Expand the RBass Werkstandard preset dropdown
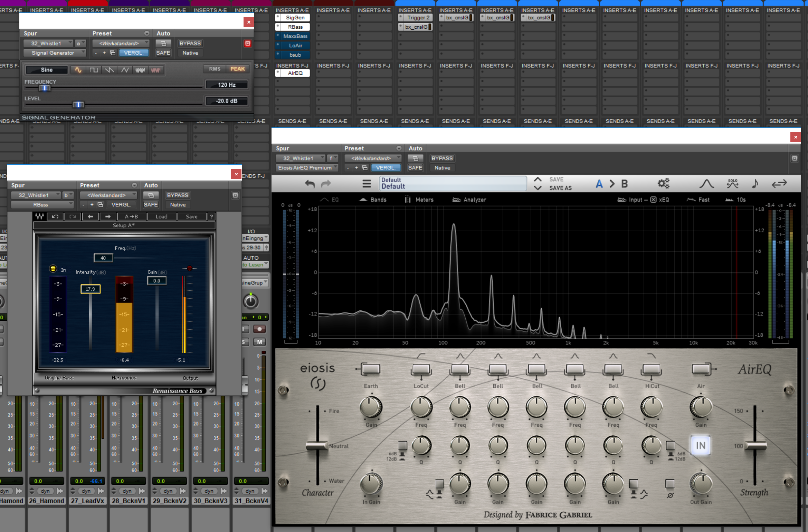808x532 pixels. 108,195
